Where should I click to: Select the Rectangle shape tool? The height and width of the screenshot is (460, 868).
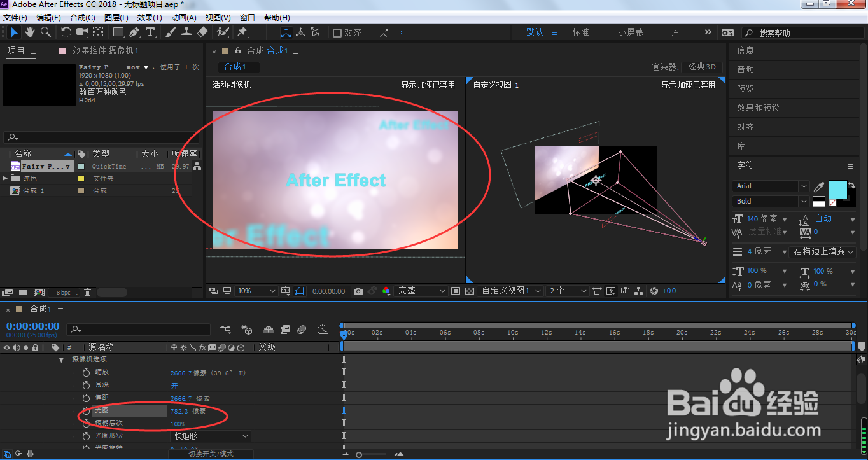pos(118,32)
